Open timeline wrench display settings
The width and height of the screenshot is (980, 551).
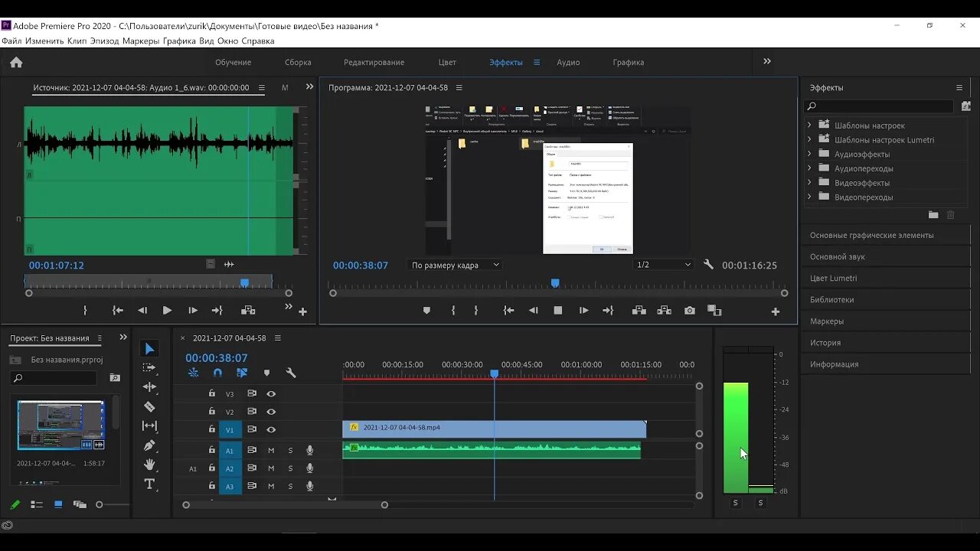click(291, 373)
